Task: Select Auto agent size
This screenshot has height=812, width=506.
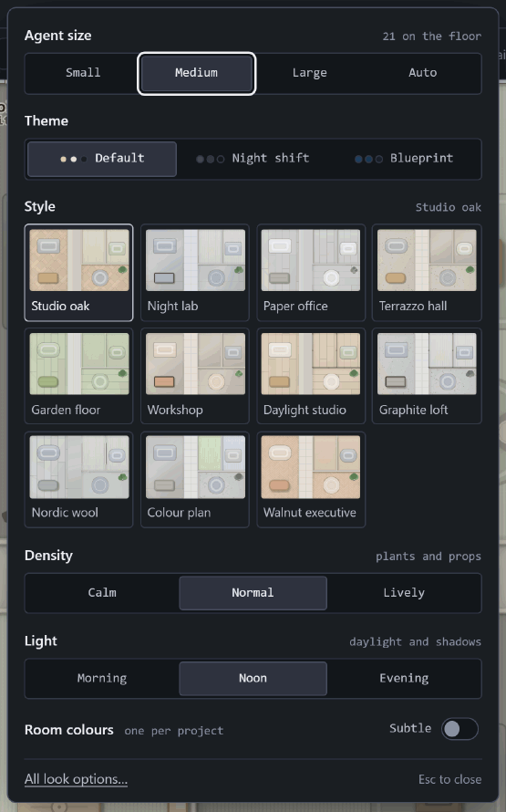Action: pos(423,73)
